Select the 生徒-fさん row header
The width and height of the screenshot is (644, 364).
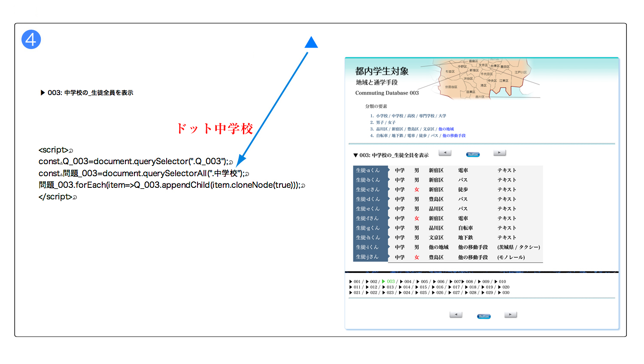point(371,218)
